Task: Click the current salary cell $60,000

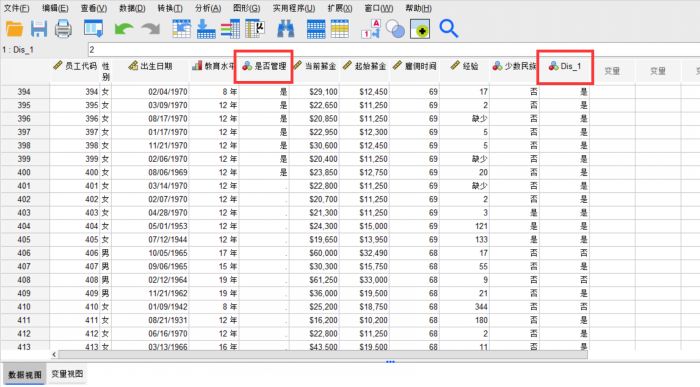Action: pos(314,253)
